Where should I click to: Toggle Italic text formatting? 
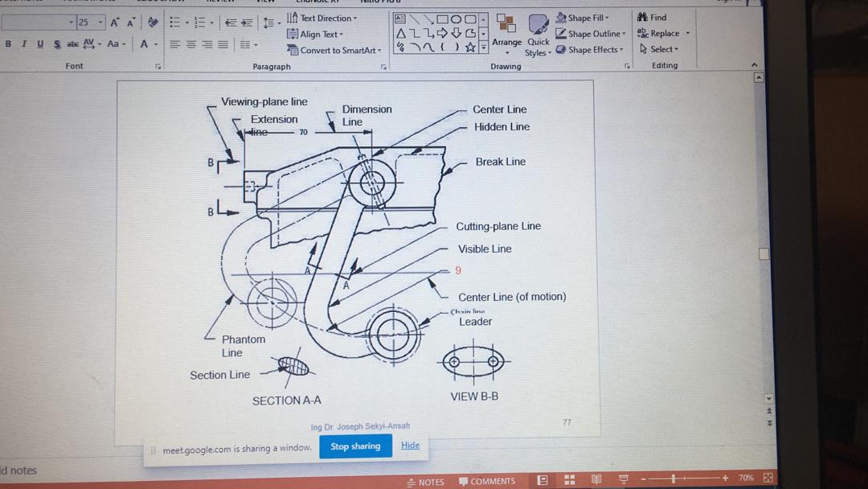(x=24, y=44)
